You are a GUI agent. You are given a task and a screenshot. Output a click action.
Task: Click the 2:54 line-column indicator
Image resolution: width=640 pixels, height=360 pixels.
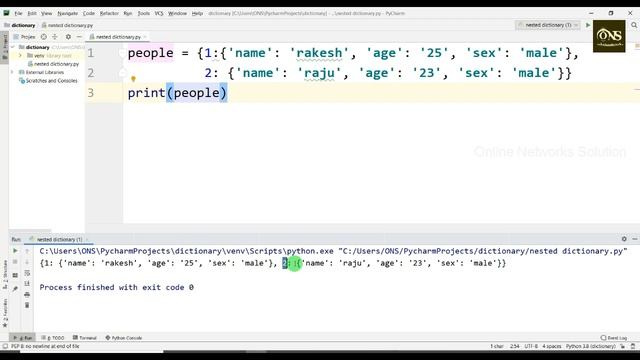click(x=515, y=347)
